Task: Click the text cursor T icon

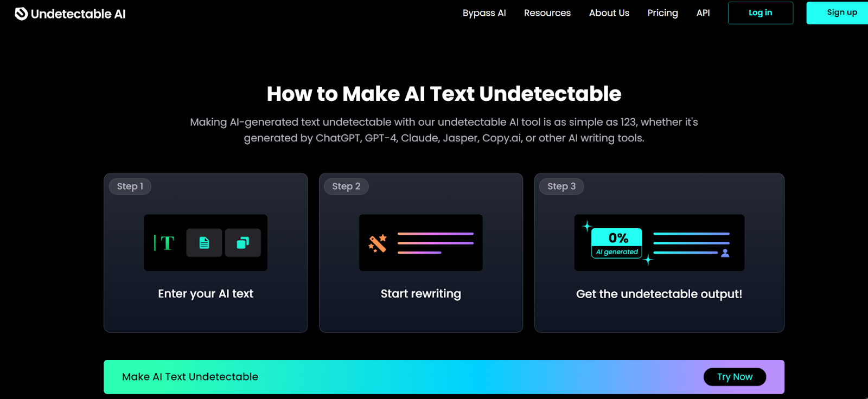Action: coord(164,243)
